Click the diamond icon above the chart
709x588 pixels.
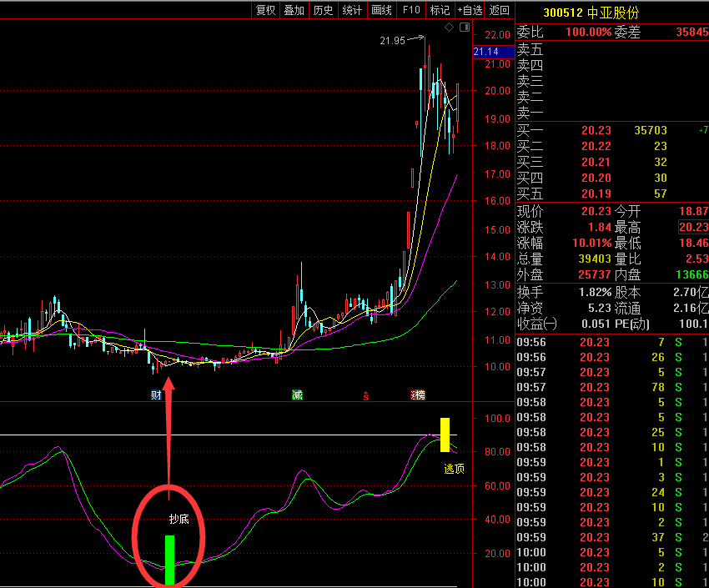[449, 28]
